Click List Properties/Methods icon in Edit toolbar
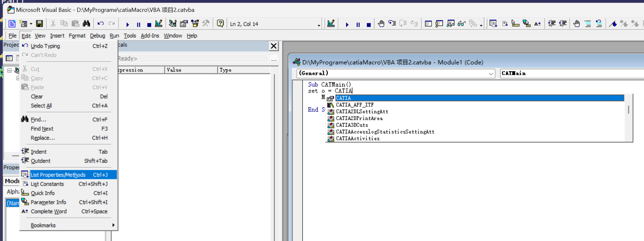This screenshot has width=644, height=241. [x=493, y=24]
